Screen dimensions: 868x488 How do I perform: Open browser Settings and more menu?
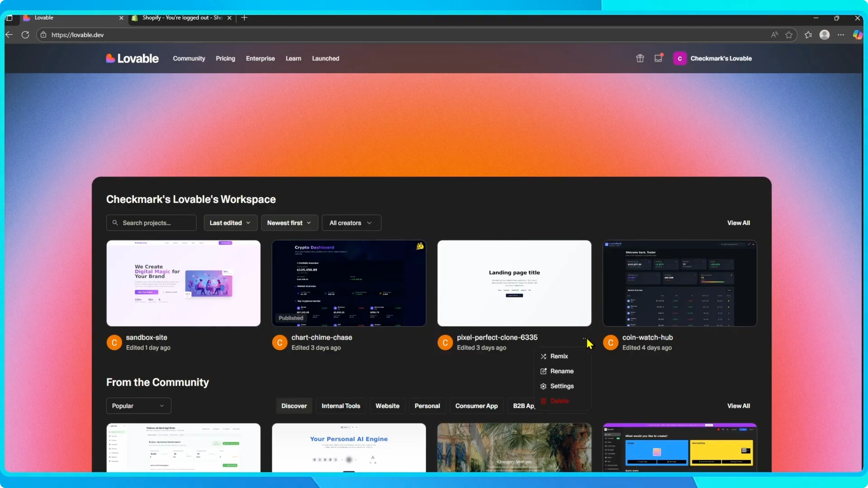(x=841, y=35)
